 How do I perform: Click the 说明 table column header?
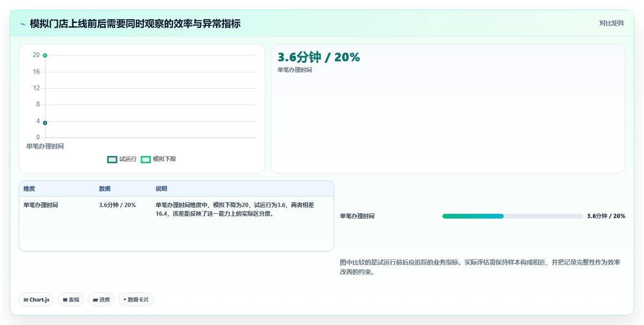point(161,189)
